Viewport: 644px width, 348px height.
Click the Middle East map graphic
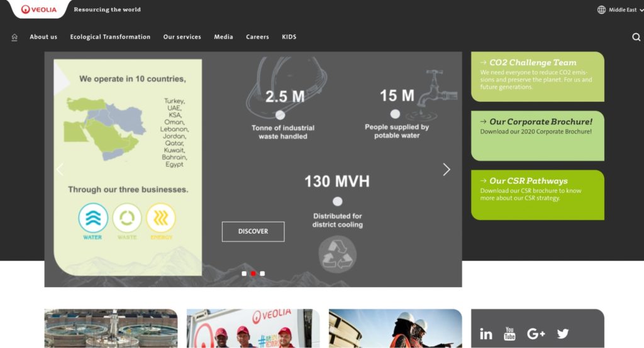tap(105, 128)
